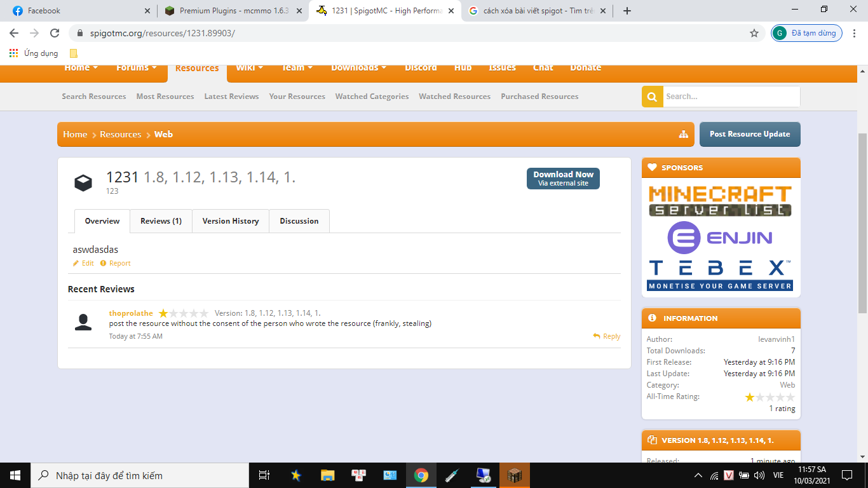Click thoprolathe's avatar picture
This screenshot has width=868, height=488.
[x=83, y=322]
